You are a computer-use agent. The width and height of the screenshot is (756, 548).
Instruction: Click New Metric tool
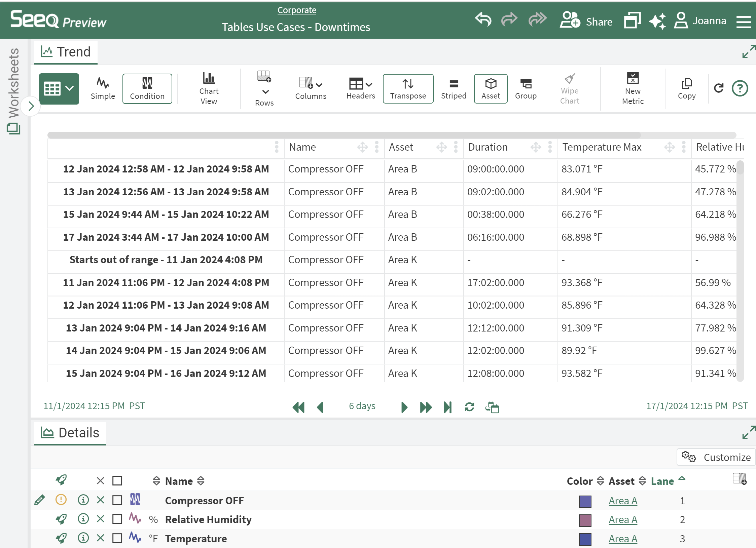[633, 89]
